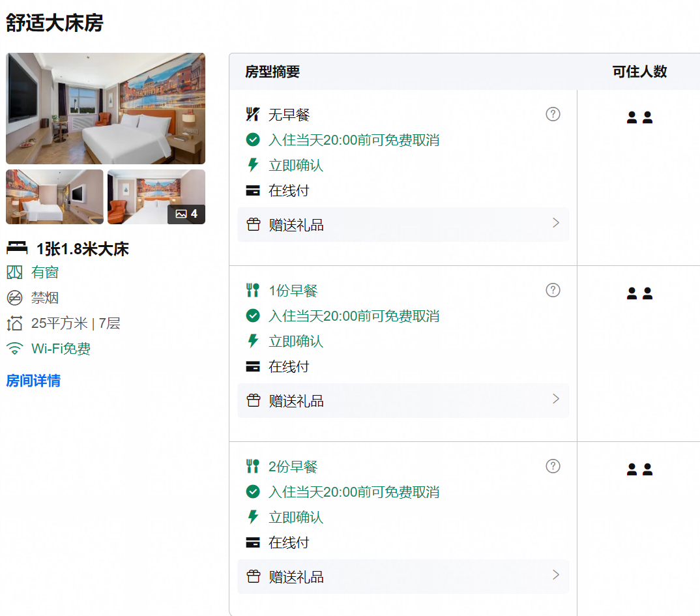Open the 房间详情 link
This screenshot has height=616, width=700.
[33, 380]
